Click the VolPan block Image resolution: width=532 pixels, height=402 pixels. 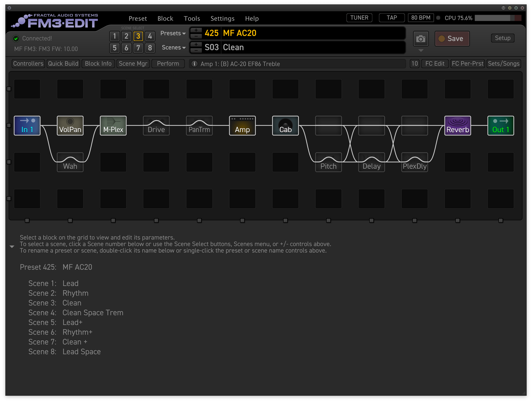click(70, 126)
